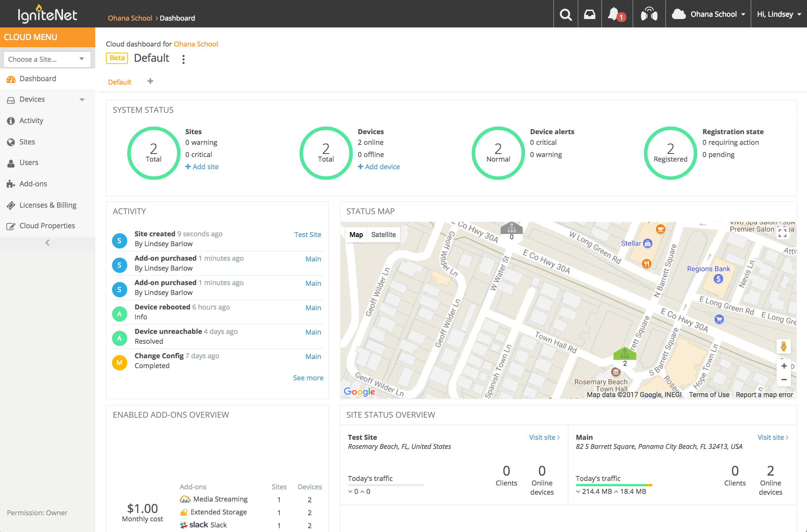Switch the map to Satellite view
807x532 pixels.
tap(383, 234)
